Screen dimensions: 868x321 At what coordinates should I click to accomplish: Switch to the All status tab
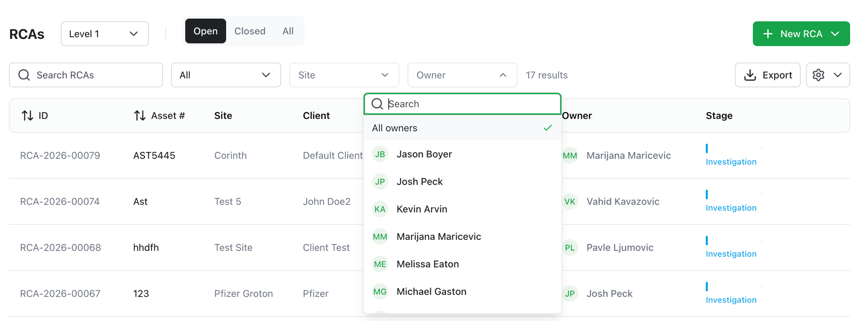tap(288, 31)
